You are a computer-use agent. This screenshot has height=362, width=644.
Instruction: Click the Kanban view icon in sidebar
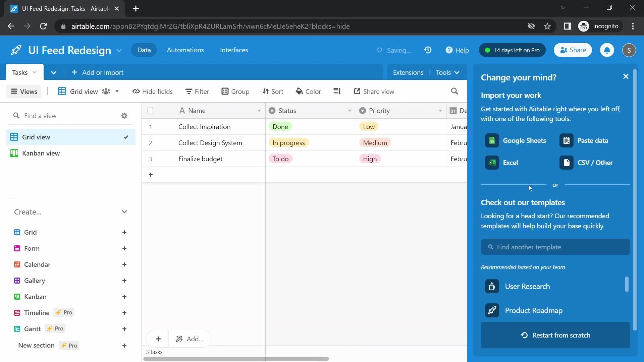click(x=16, y=153)
